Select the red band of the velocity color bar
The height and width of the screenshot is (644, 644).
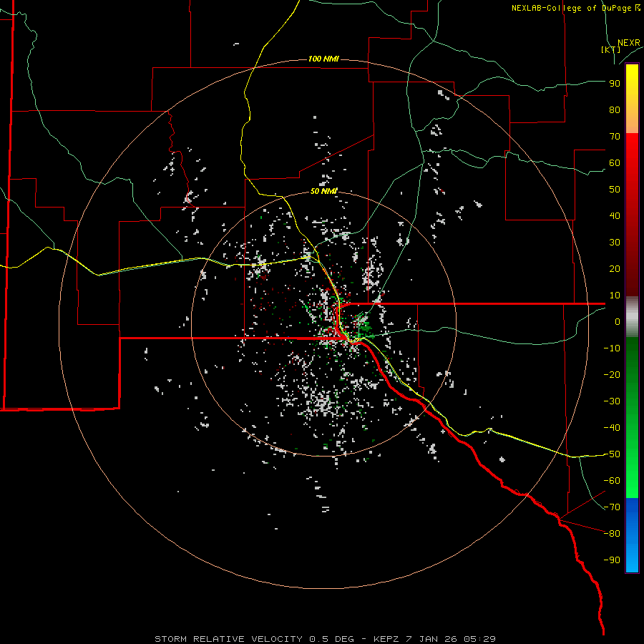(632, 215)
